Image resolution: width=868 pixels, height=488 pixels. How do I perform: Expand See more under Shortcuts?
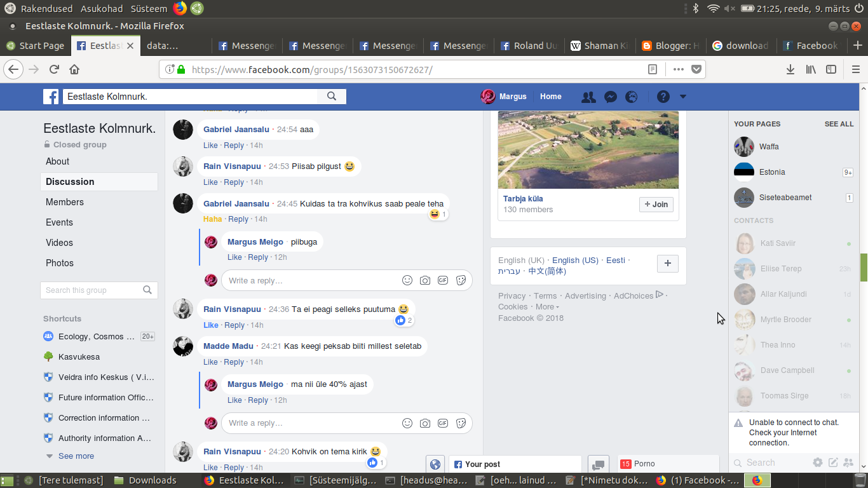tap(76, 456)
